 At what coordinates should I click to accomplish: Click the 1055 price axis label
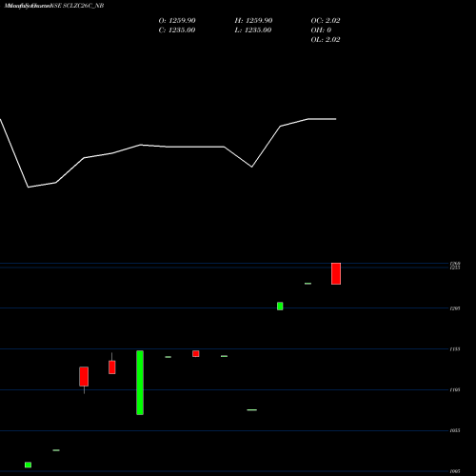point(455,430)
